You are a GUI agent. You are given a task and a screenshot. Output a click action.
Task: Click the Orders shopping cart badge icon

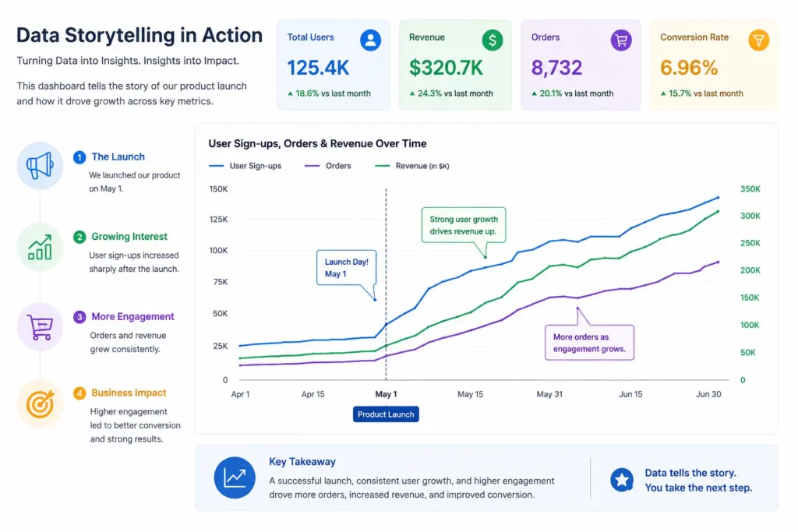click(621, 40)
